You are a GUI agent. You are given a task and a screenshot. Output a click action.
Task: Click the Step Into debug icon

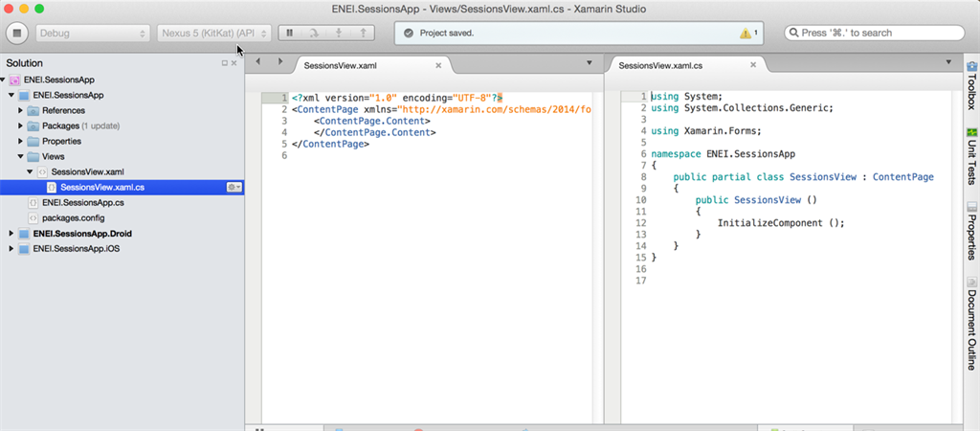tap(338, 33)
